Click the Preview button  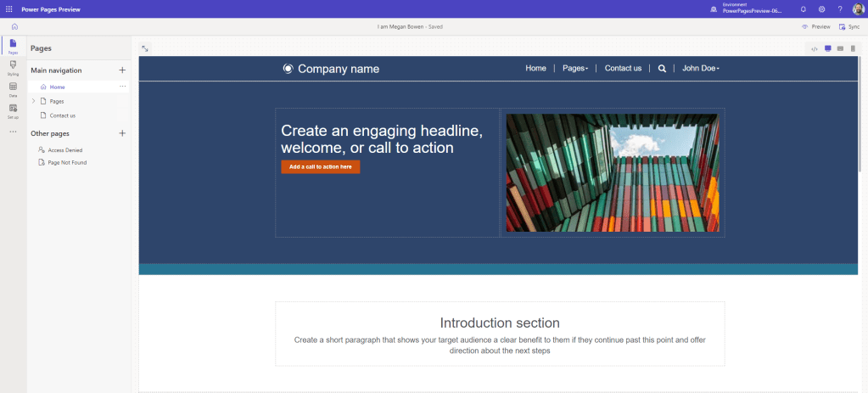816,26
